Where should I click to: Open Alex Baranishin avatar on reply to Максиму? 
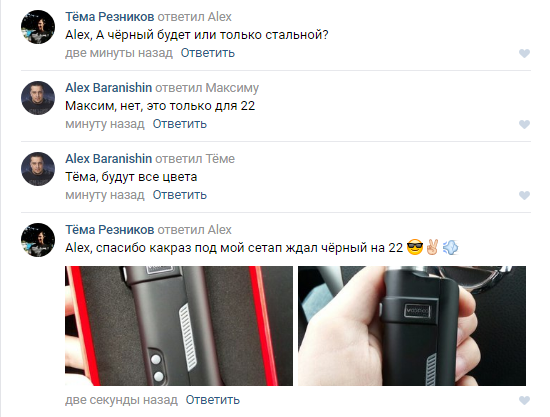[38, 98]
